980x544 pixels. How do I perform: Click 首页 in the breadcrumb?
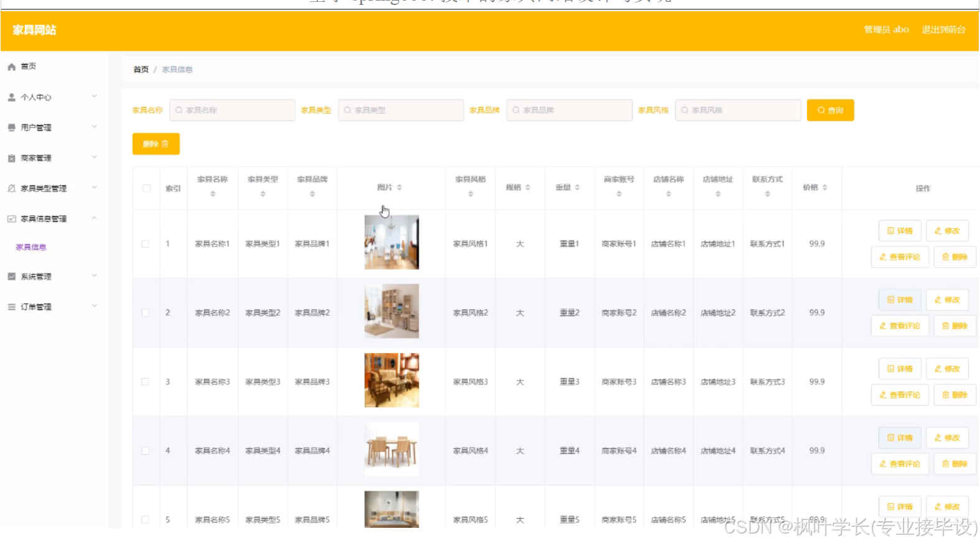coord(141,70)
